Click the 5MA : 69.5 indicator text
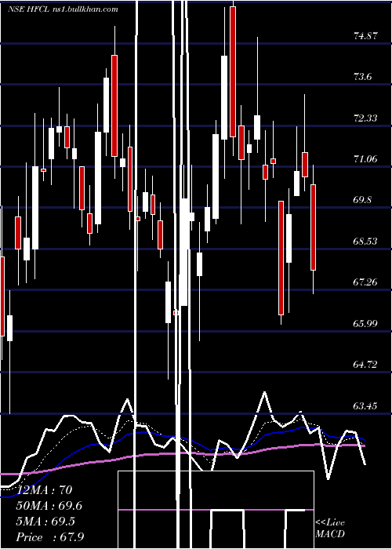392x549 pixels. pyautogui.click(x=45, y=522)
